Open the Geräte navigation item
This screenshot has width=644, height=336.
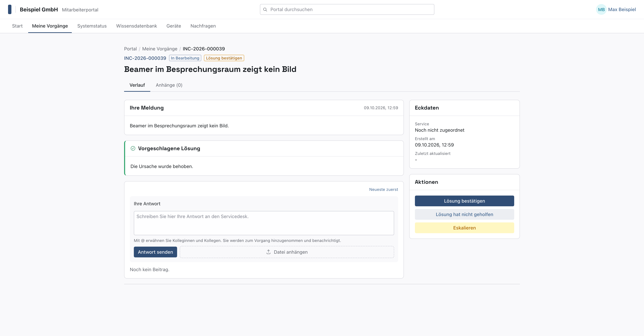click(x=174, y=26)
